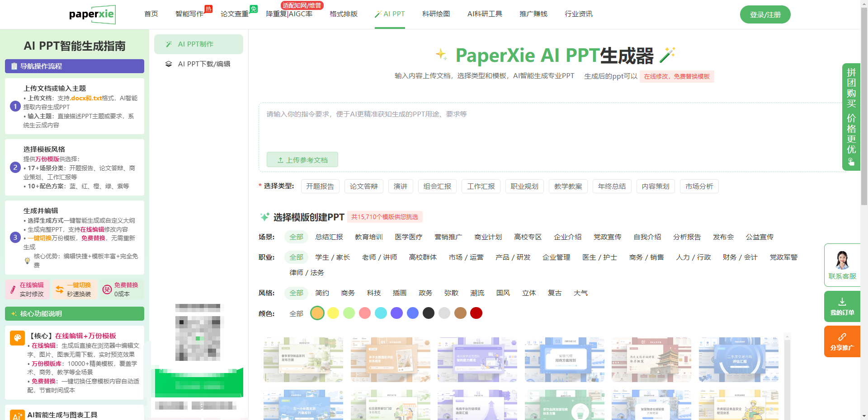Click the 免费替换 icon badge
The image size is (868, 420).
coord(107,289)
